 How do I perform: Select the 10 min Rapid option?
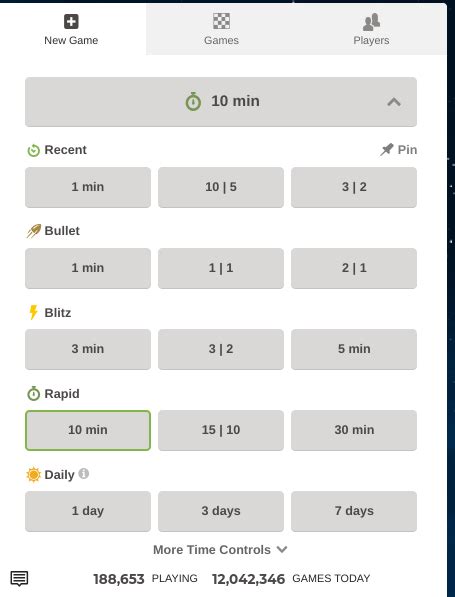[x=88, y=430]
